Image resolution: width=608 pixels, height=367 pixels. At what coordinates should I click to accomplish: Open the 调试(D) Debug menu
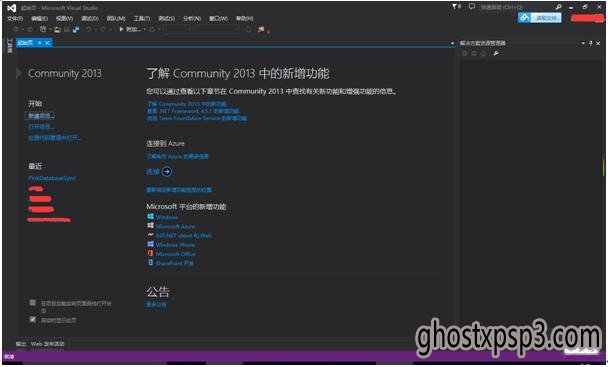pyautogui.click(x=90, y=19)
